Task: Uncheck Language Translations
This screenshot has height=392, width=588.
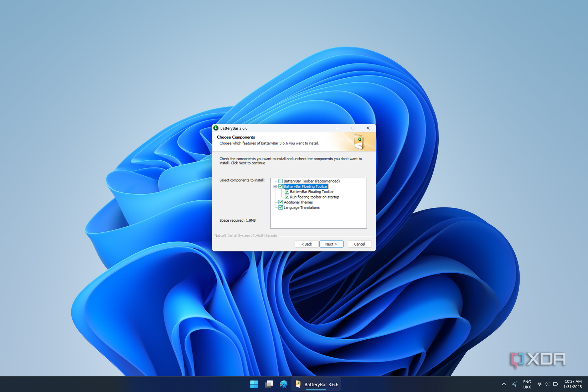Action: pos(280,207)
